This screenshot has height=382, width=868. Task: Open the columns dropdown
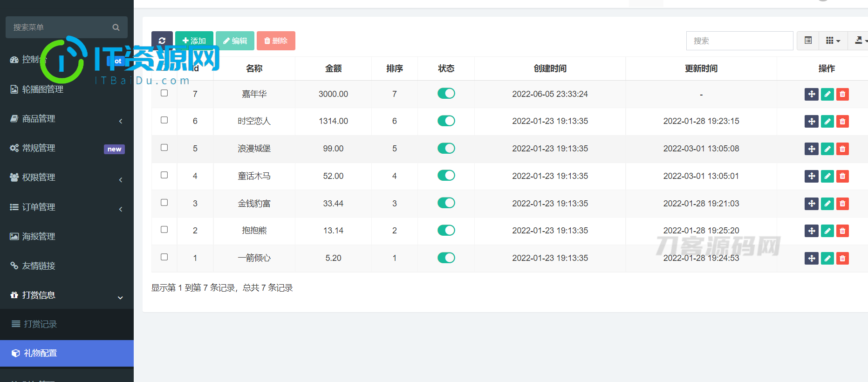833,41
